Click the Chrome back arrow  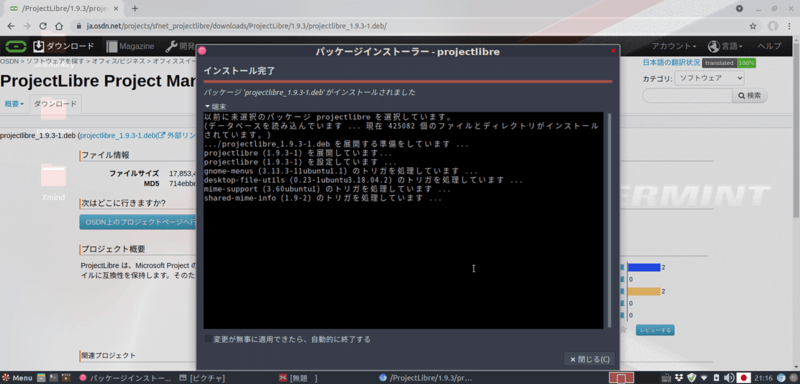tap(11, 26)
